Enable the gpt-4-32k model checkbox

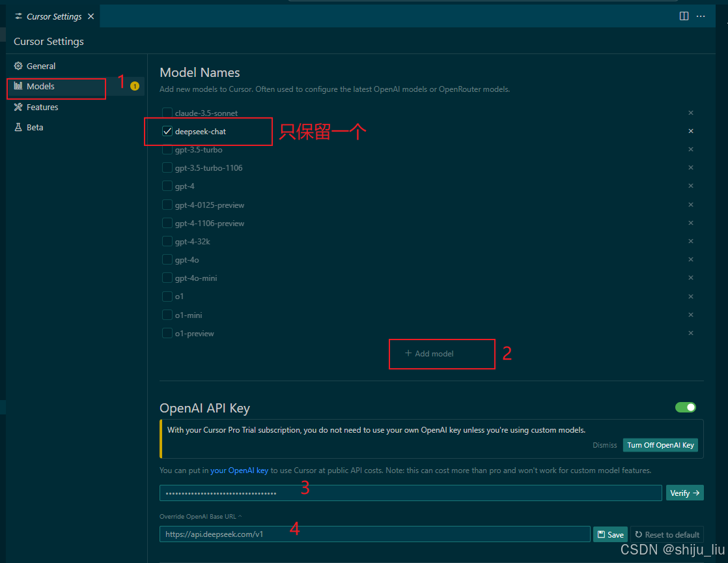[167, 242]
